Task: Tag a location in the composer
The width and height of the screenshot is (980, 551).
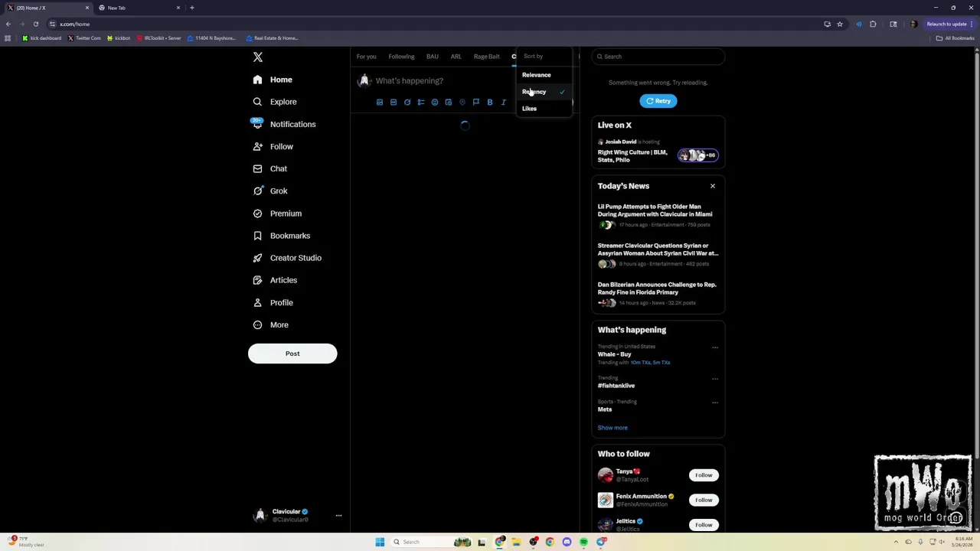Action: tap(462, 103)
